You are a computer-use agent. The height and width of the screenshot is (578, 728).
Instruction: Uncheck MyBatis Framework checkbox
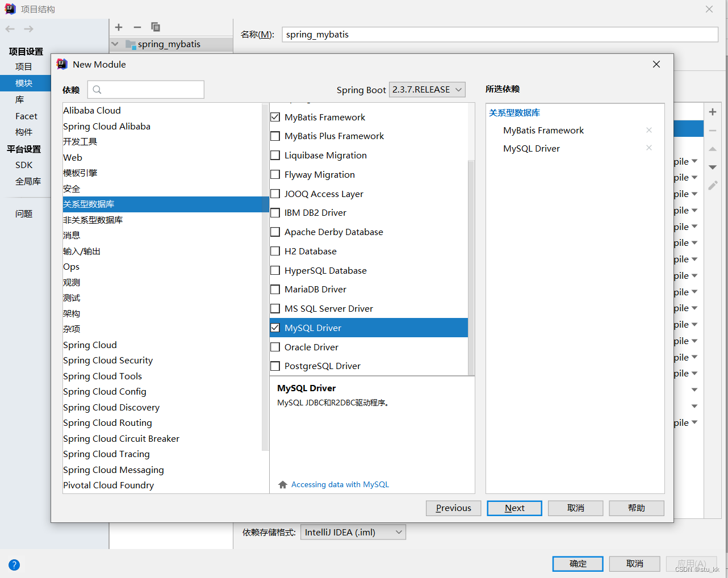pyautogui.click(x=275, y=117)
